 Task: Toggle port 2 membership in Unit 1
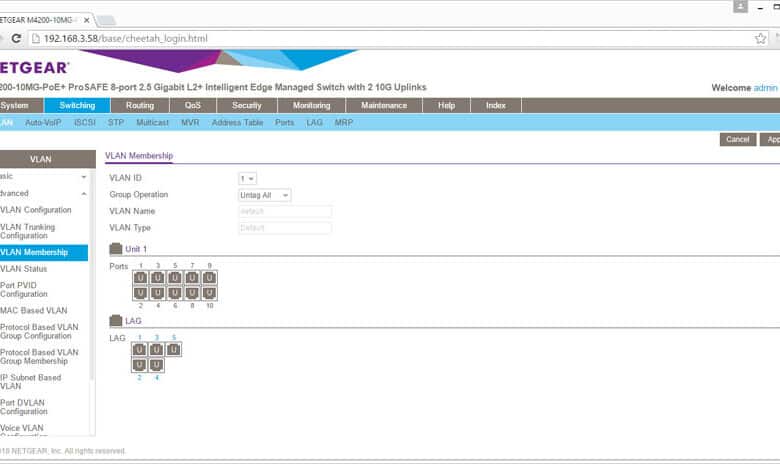(x=140, y=293)
